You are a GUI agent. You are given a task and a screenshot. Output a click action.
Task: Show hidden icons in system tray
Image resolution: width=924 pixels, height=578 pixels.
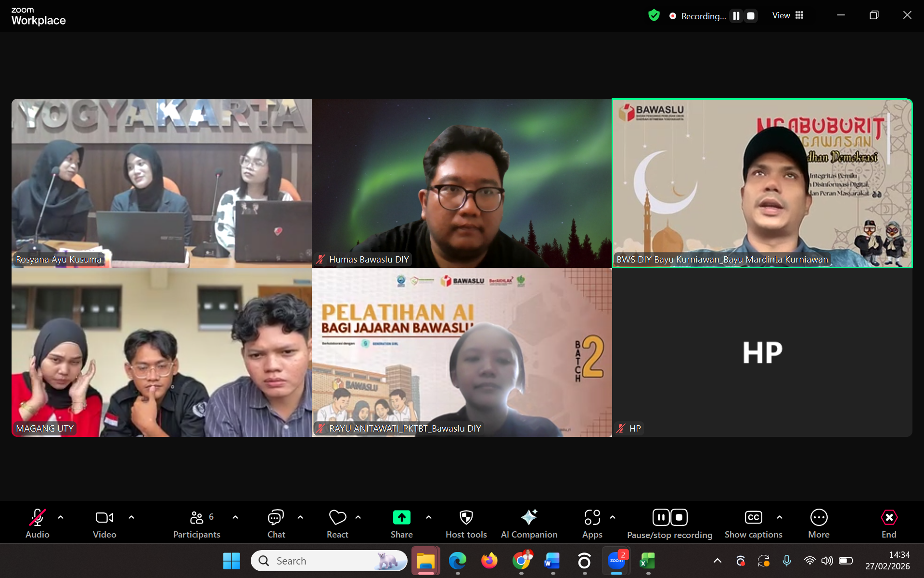pos(718,561)
